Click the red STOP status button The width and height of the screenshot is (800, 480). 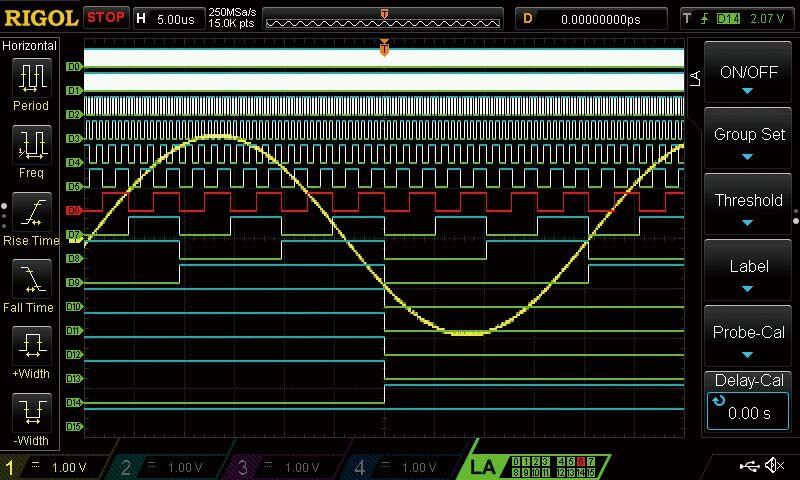[x=106, y=18]
